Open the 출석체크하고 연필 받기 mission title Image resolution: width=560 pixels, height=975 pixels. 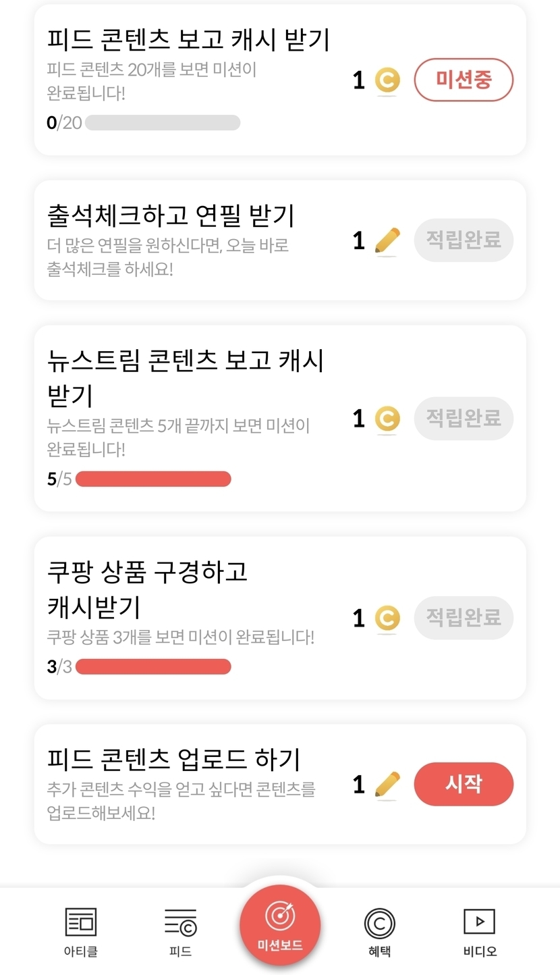(x=171, y=216)
